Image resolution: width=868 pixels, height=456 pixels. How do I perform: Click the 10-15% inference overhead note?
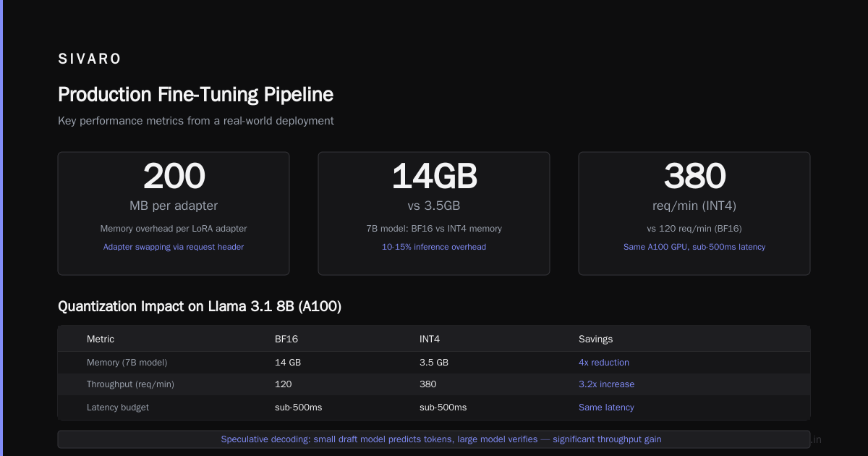tap(434, 247)
